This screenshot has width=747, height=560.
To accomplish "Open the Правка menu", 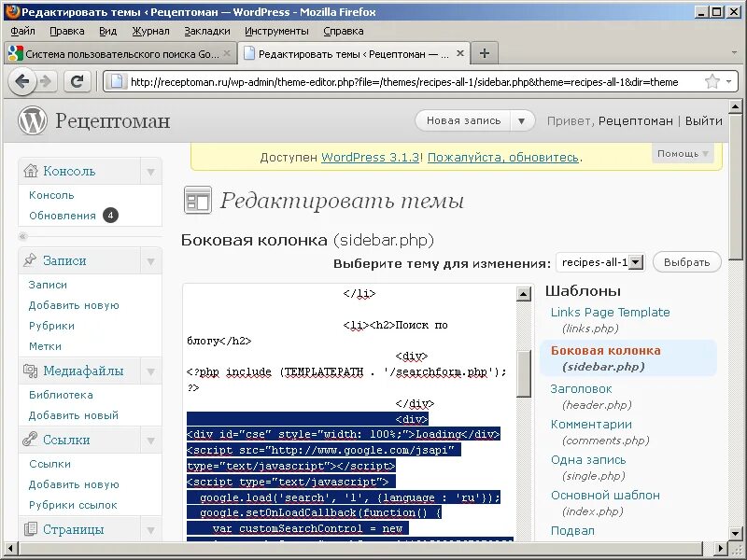I will [x=66, y=31].
